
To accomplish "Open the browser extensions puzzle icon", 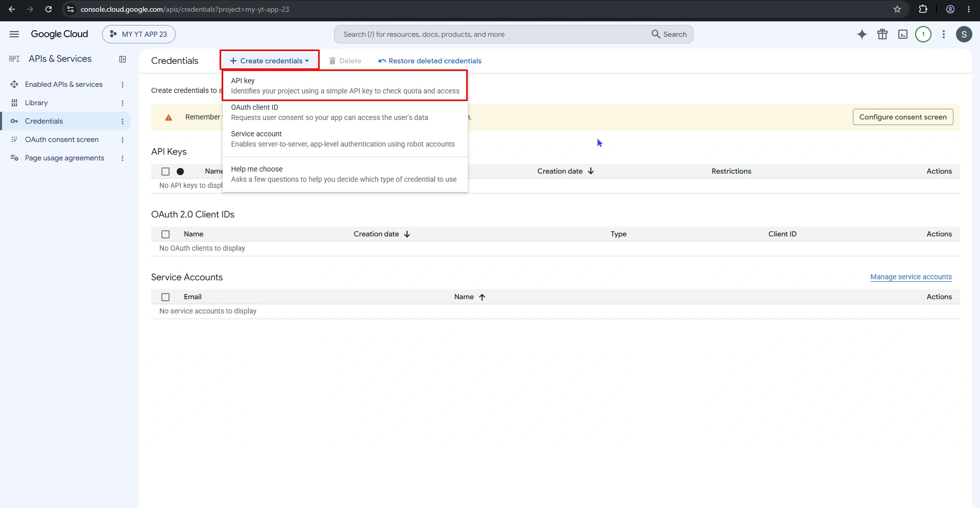I will 923,9.
